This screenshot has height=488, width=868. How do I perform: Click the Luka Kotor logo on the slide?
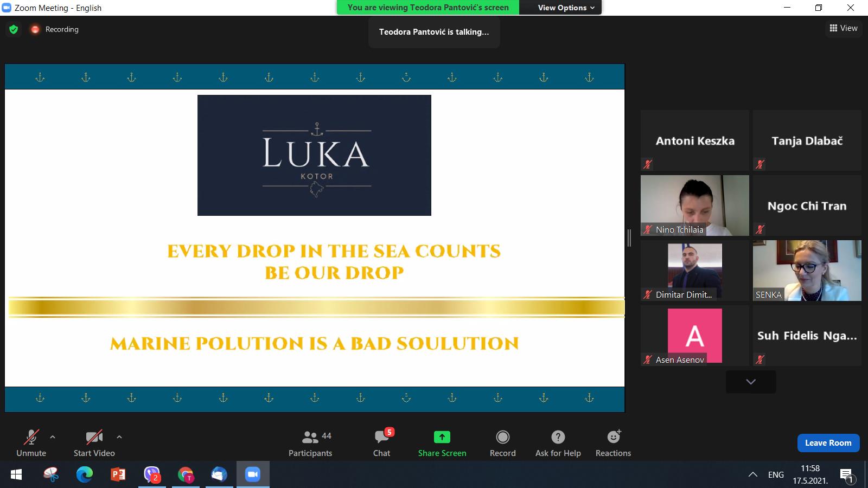(314, 155)
